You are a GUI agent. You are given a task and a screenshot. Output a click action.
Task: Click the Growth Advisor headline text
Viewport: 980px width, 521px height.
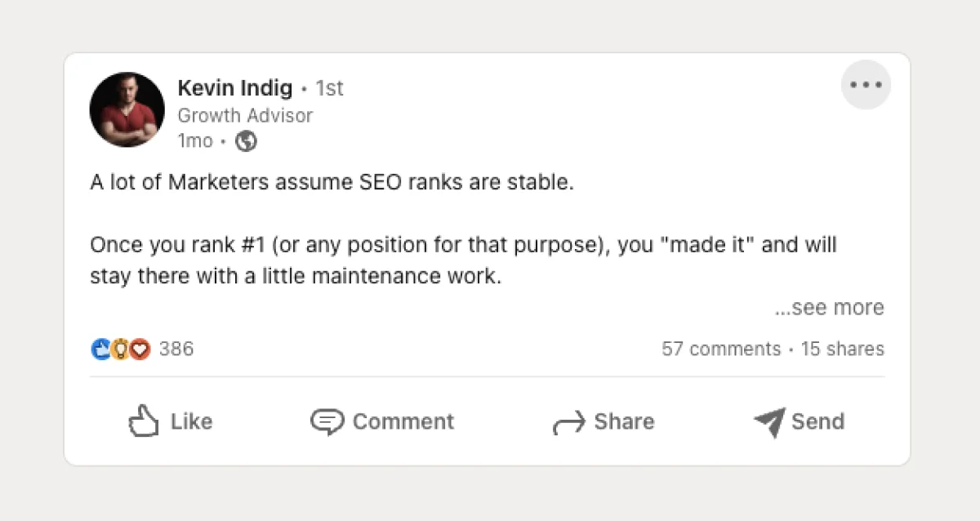[245, 115]
